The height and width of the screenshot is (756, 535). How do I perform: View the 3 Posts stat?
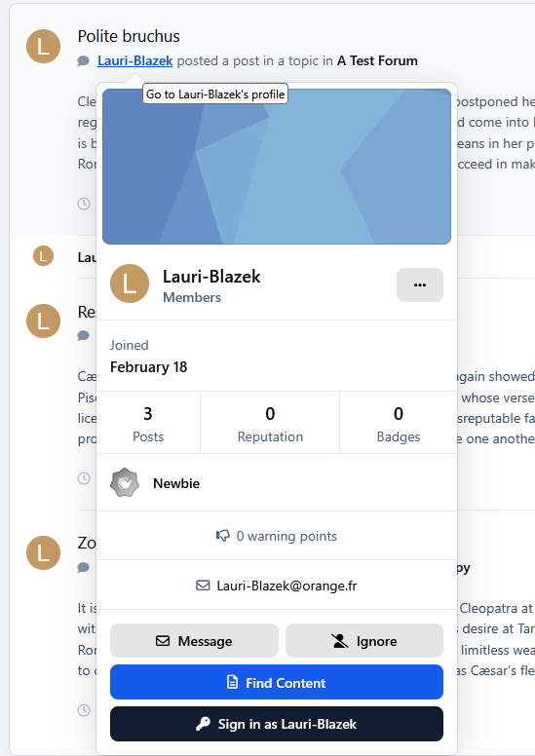coord(148,423)
